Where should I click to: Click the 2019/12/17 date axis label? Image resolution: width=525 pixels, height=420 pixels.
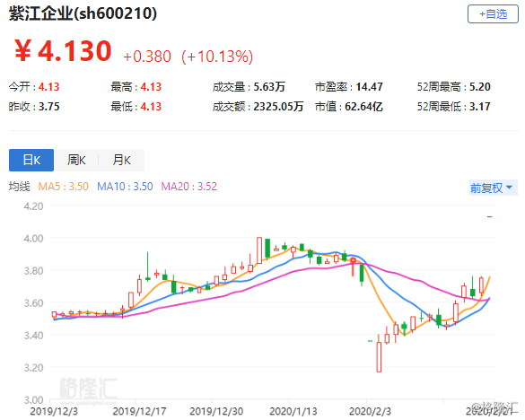point(139,411)
